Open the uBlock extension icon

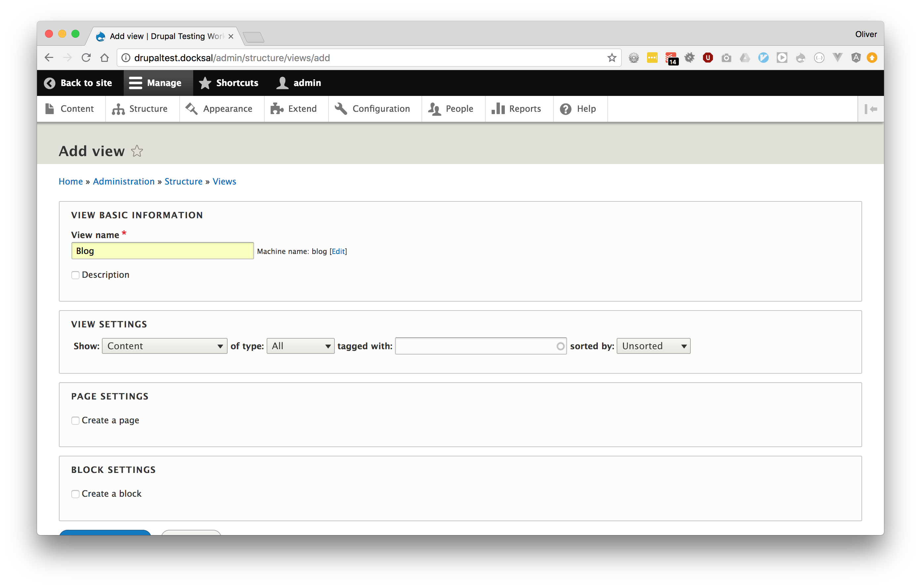pyautogui.click(x=708, y=58)
